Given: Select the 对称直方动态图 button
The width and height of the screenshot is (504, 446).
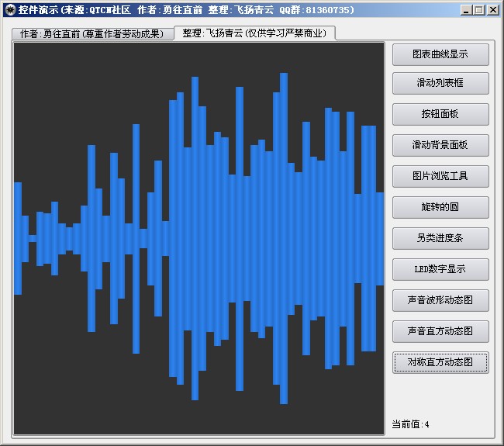Looking at the screenshot, I should coord(440,362).
